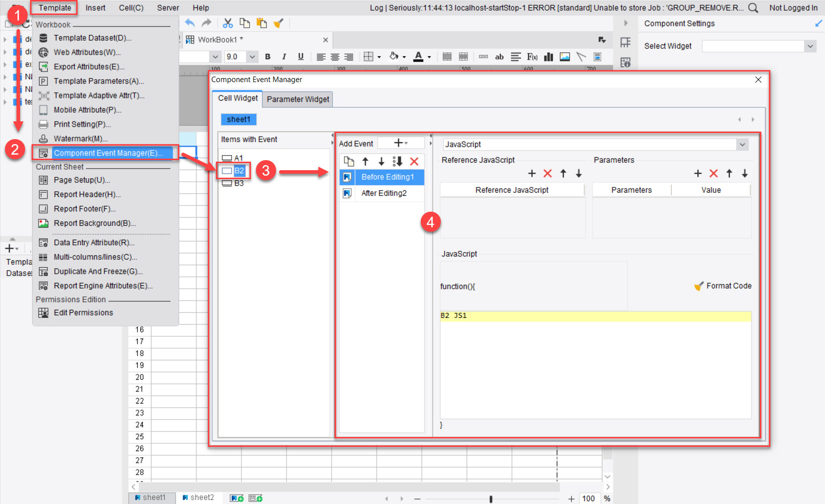Click the Cut scissors icon

coord(228,23)
